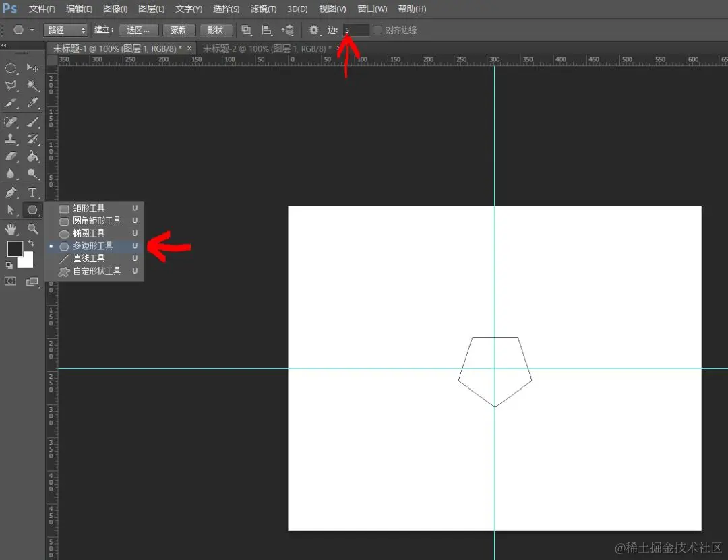
Task: Choose 矩形工具 from the flyout
Action: 94,208
